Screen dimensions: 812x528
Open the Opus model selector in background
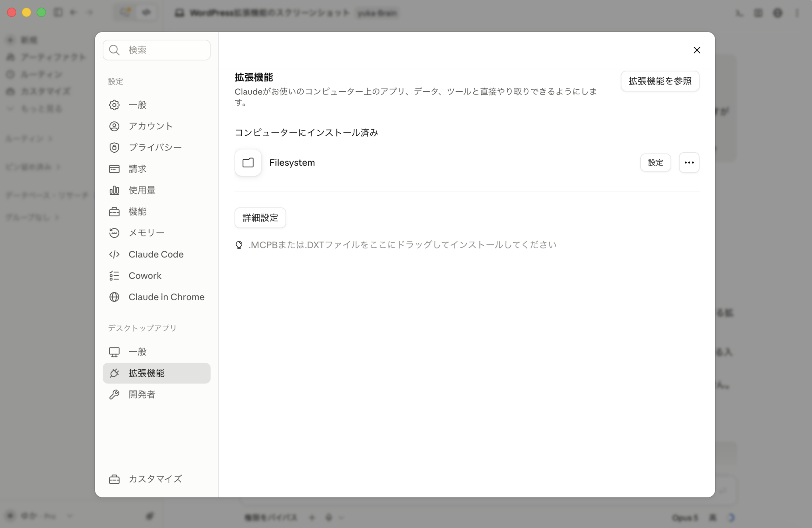[685, 517]
